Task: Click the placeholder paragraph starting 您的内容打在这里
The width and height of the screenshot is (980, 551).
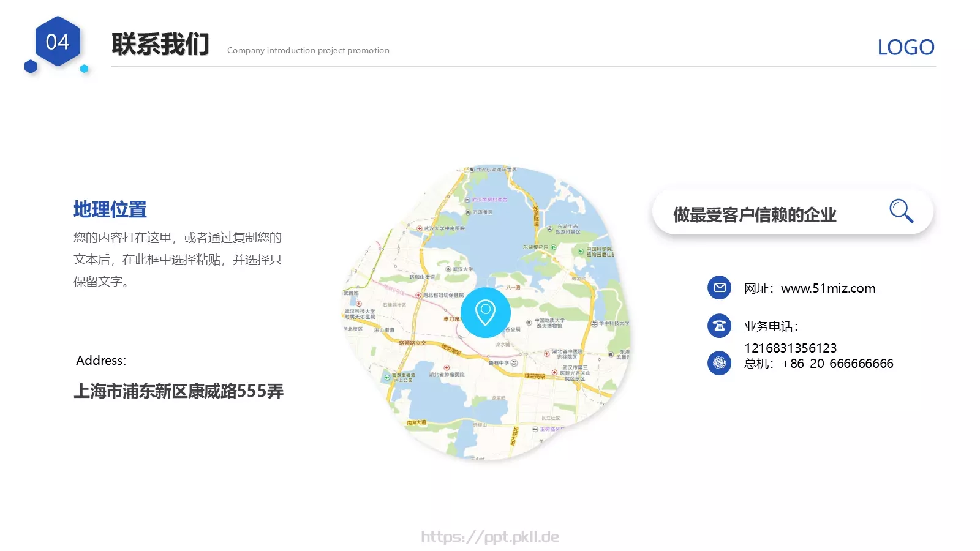Action: click(x=178, y=260)
